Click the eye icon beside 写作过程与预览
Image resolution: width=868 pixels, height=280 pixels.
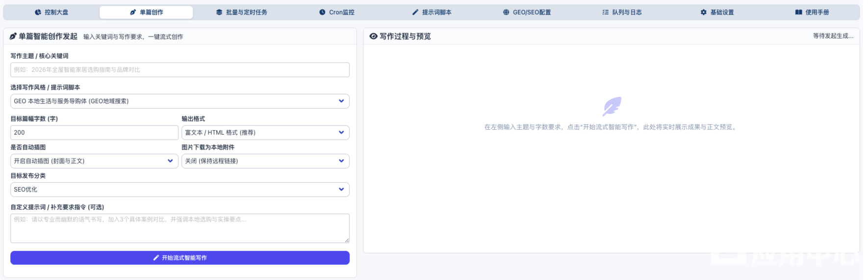click(374, 36)
